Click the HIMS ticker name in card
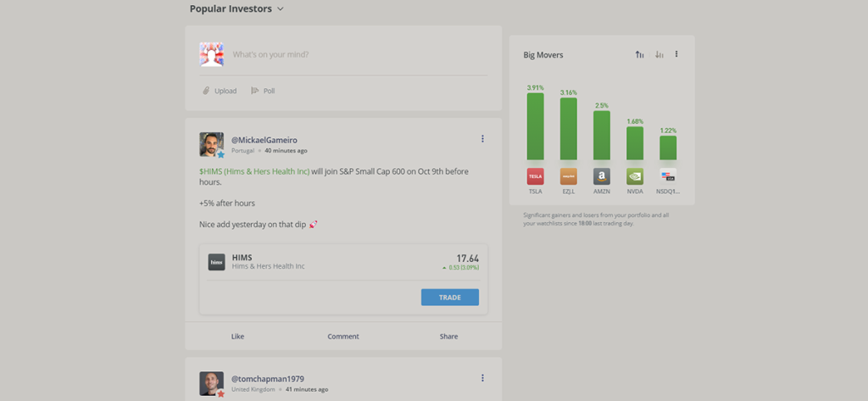 coord(242,258)
